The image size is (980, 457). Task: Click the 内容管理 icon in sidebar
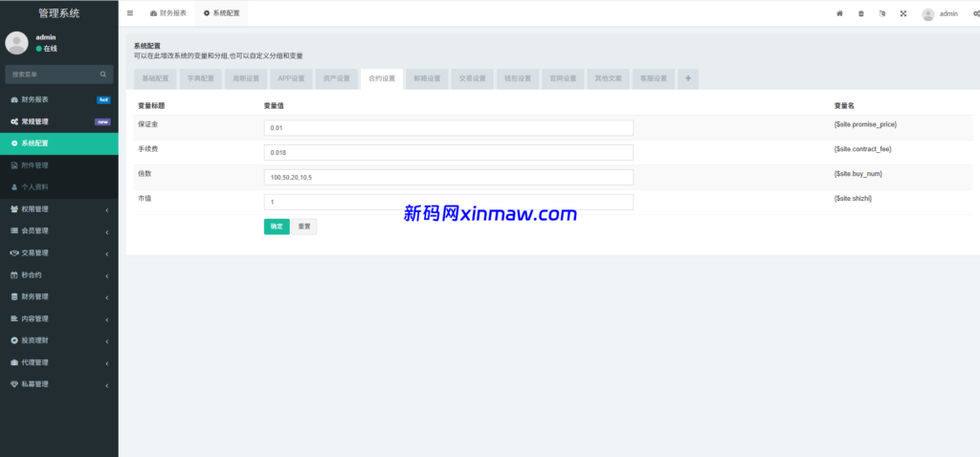point(14,318)
